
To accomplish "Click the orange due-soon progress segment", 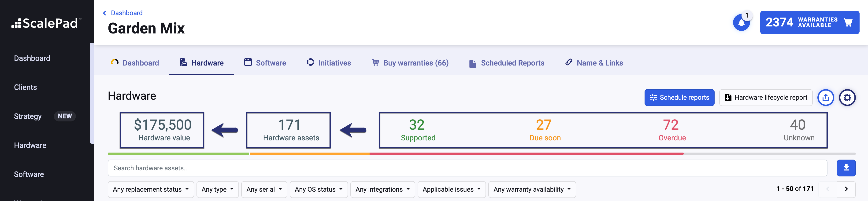I will [x=310, y=153].
